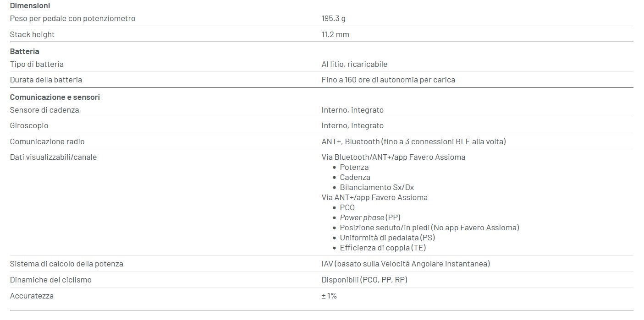The height and width of the screenshot is (320, 644).
Task: Click the Batteria section heading
Action: pyautogui.click(x=24, y=51)
